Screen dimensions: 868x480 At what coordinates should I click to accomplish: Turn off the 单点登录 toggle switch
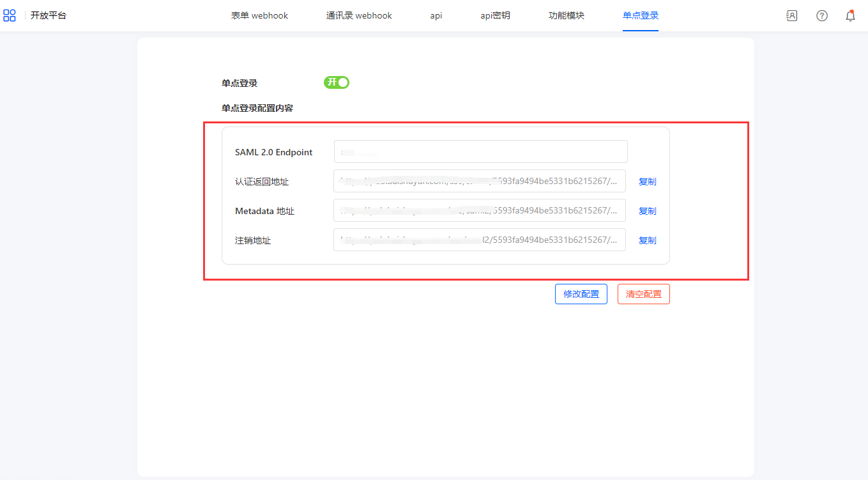[337, 82]
